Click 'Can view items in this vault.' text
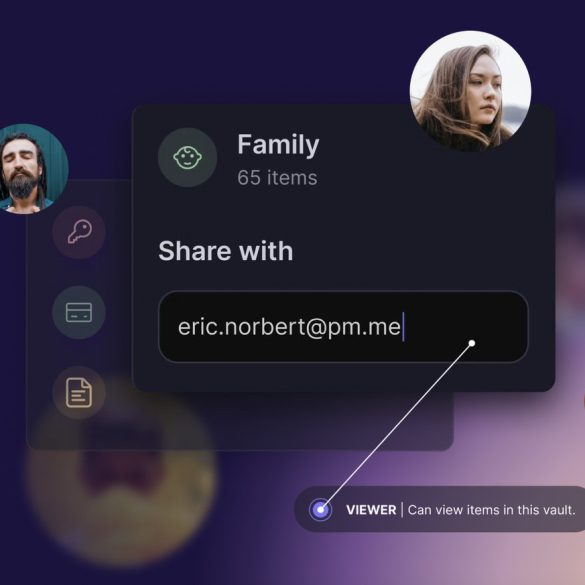585x585 pixels. pos(491,510)
